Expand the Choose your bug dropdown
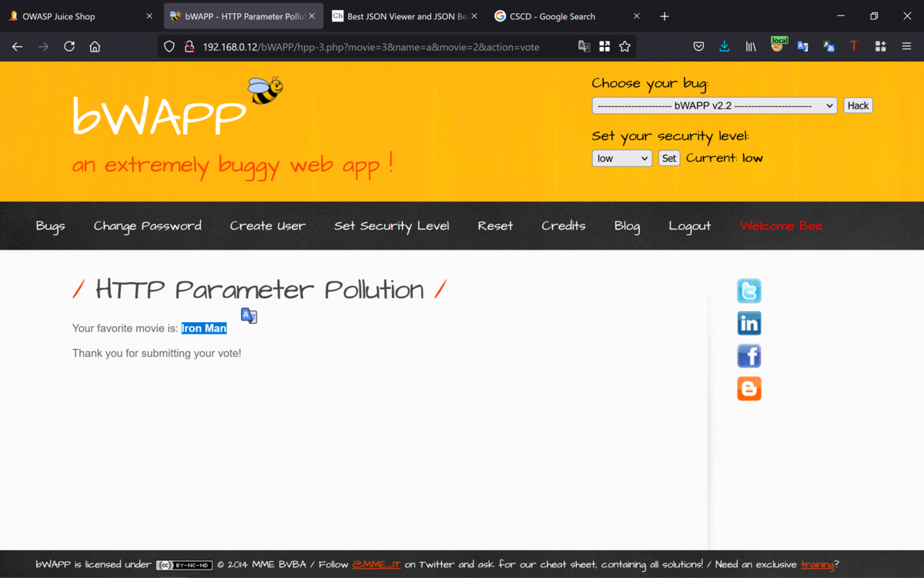 click(715, 106)
